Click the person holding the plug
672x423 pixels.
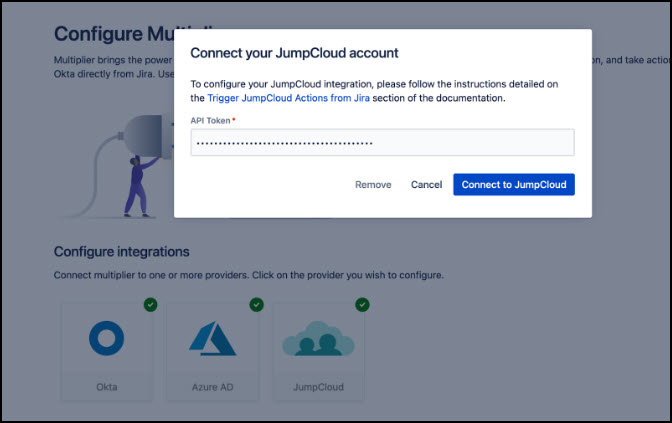[138, 185]
